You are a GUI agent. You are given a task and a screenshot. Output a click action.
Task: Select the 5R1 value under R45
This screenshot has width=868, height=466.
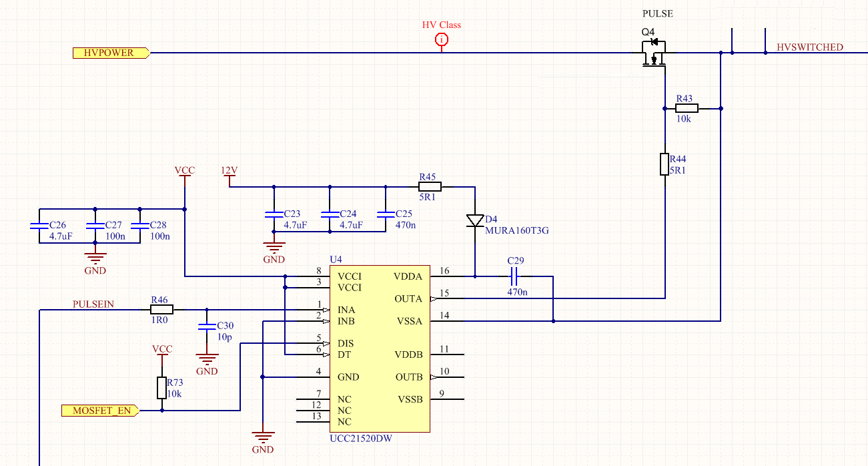click(427, 198)
